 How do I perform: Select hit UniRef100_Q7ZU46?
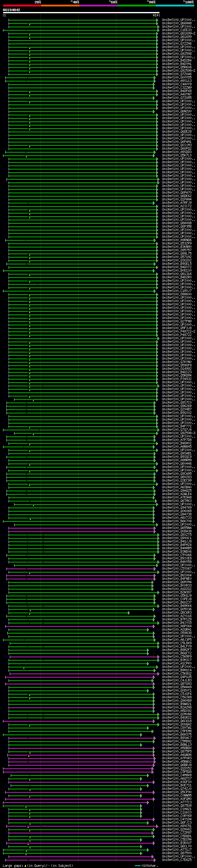(177, 74)
